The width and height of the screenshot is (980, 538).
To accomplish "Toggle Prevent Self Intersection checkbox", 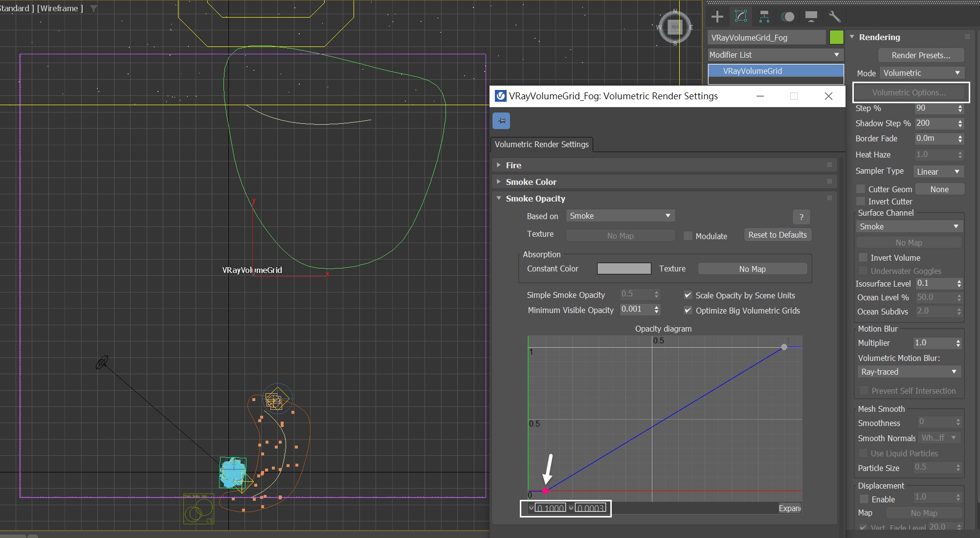I will pyautogui.click(x=864, y=390).
